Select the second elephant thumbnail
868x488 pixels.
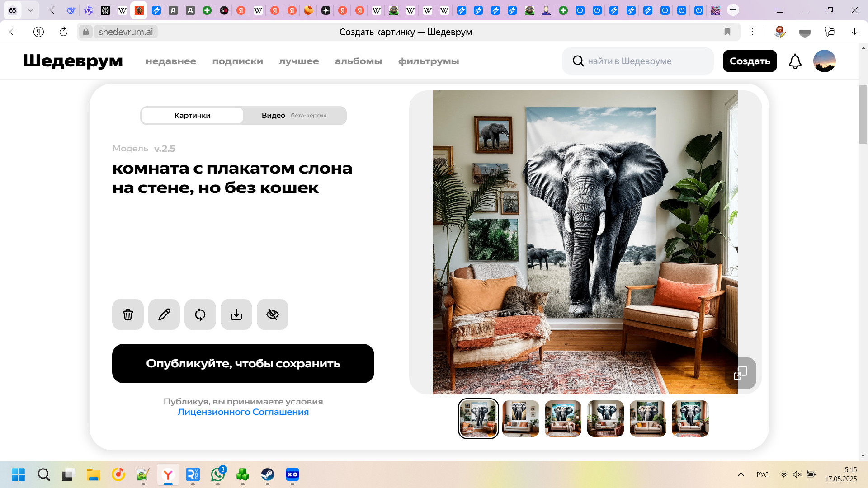(521, 418)
